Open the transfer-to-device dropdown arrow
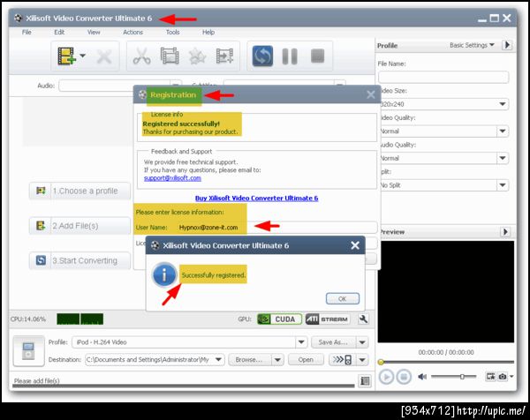 pos(362,360)
